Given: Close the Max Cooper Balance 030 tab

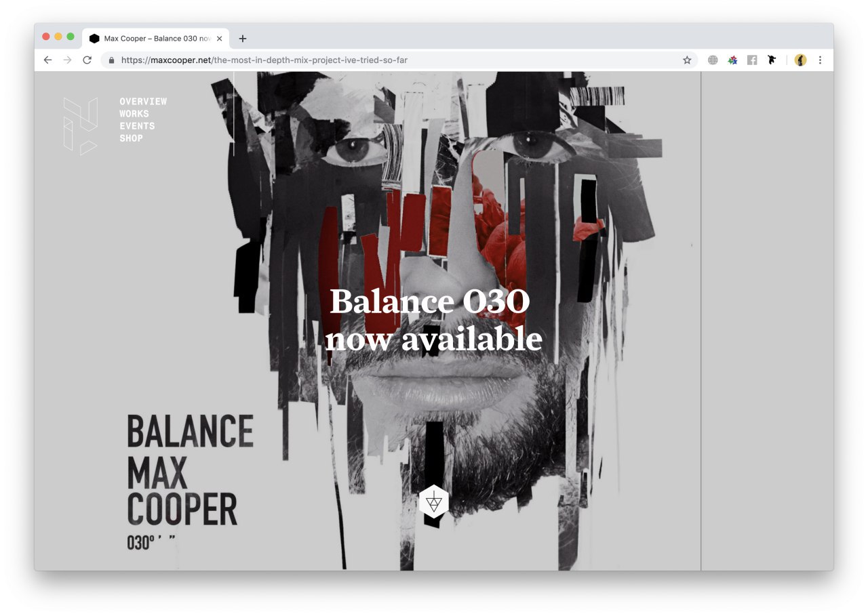Looking at the screenshot, I should point(219,39).
